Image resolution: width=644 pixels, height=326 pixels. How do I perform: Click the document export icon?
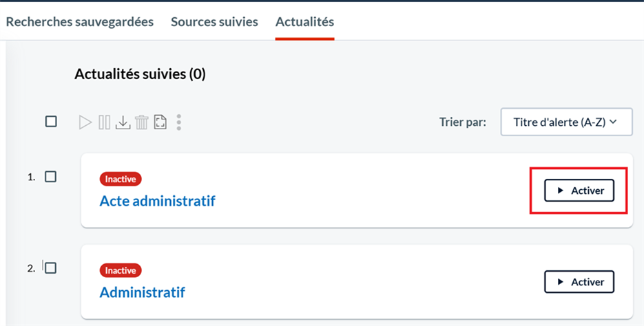pyautogui.click(x=160, y=122)
